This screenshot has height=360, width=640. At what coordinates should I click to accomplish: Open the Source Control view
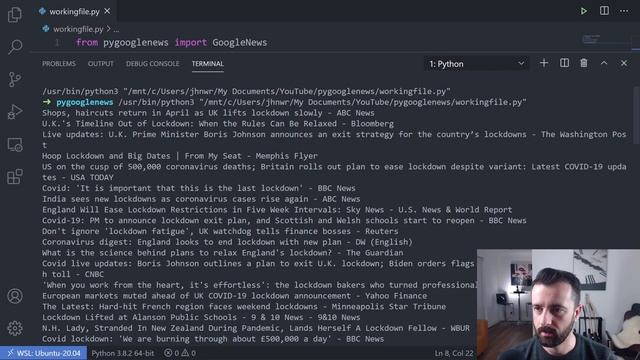15,79
